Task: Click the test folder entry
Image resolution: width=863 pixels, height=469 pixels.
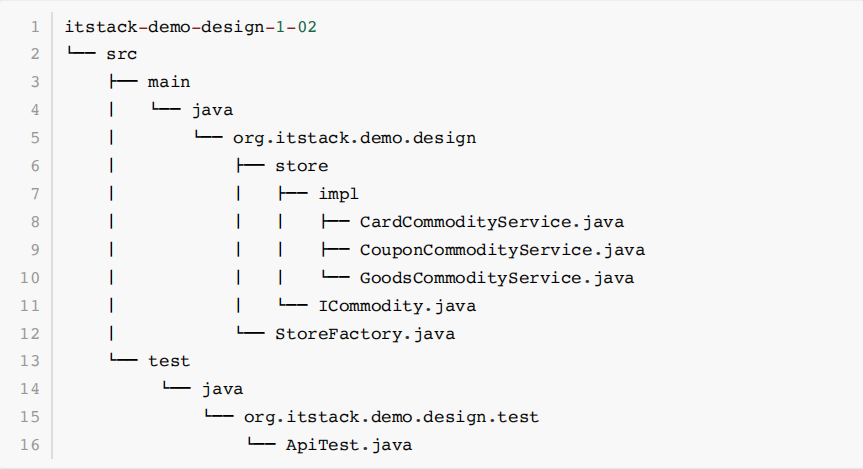Action: pyautogui.click(x=168, y=361)
